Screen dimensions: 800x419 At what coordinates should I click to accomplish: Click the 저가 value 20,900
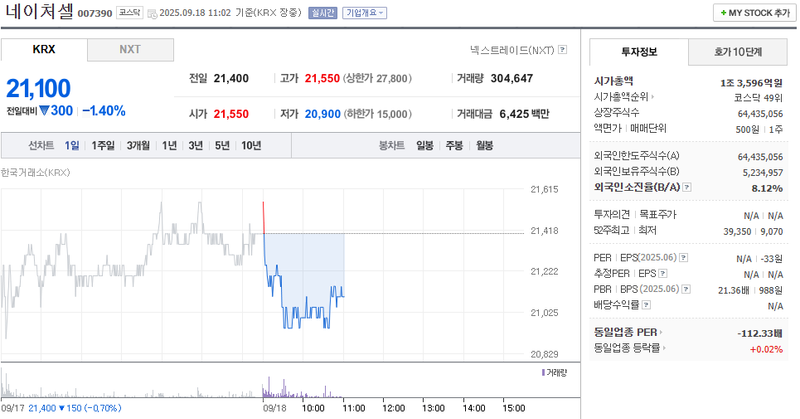coord(322,114)
